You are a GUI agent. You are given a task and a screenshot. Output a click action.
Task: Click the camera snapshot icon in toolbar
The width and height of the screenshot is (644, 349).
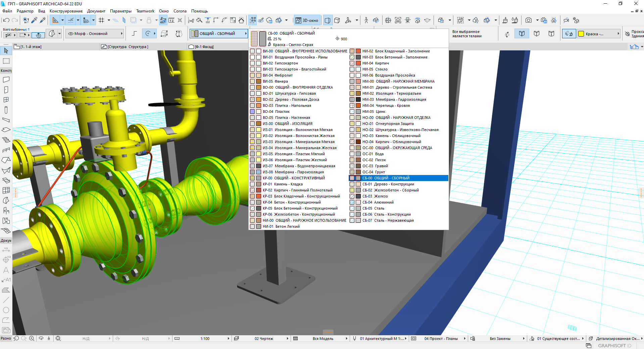click(x=528, y=20)
